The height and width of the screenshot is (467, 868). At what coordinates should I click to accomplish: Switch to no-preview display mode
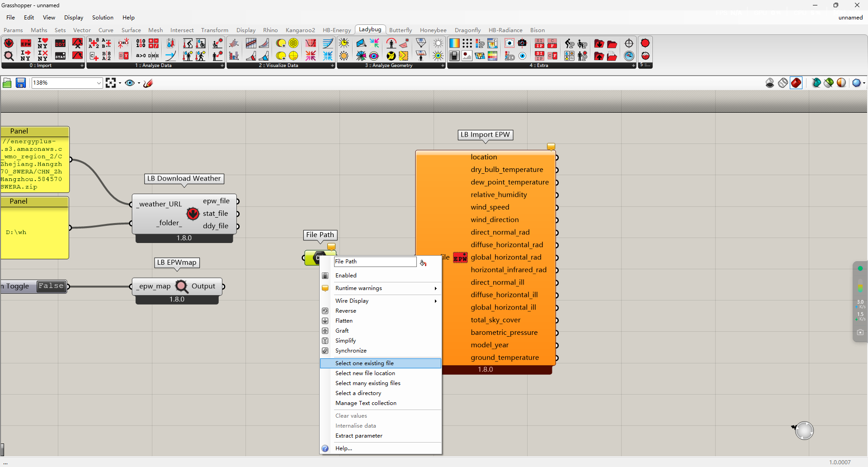770,83
